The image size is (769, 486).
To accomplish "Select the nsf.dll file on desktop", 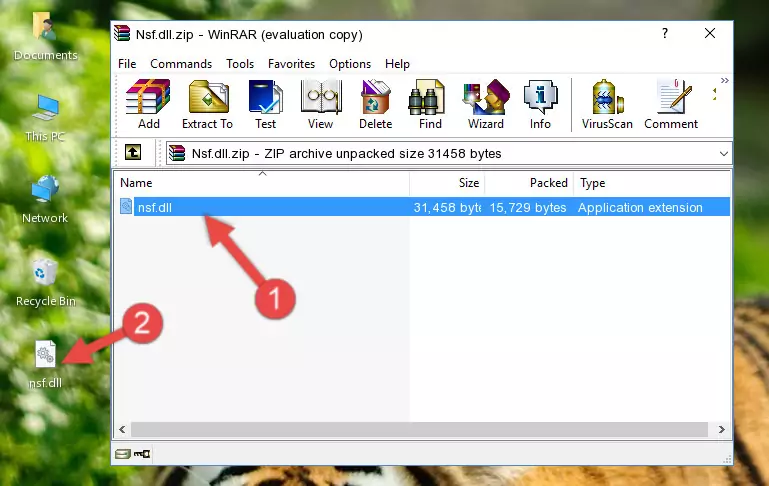I will (46, 365).
